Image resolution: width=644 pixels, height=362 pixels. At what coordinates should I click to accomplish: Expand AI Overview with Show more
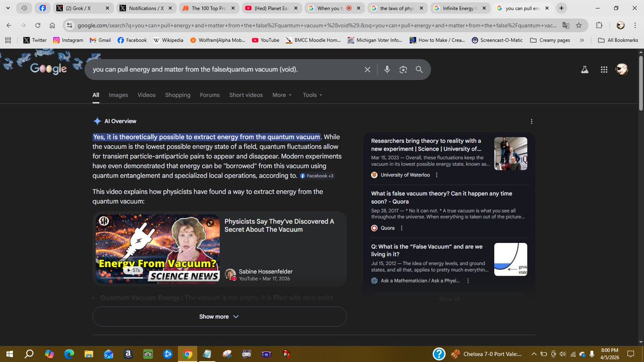(x=219, y=316)
